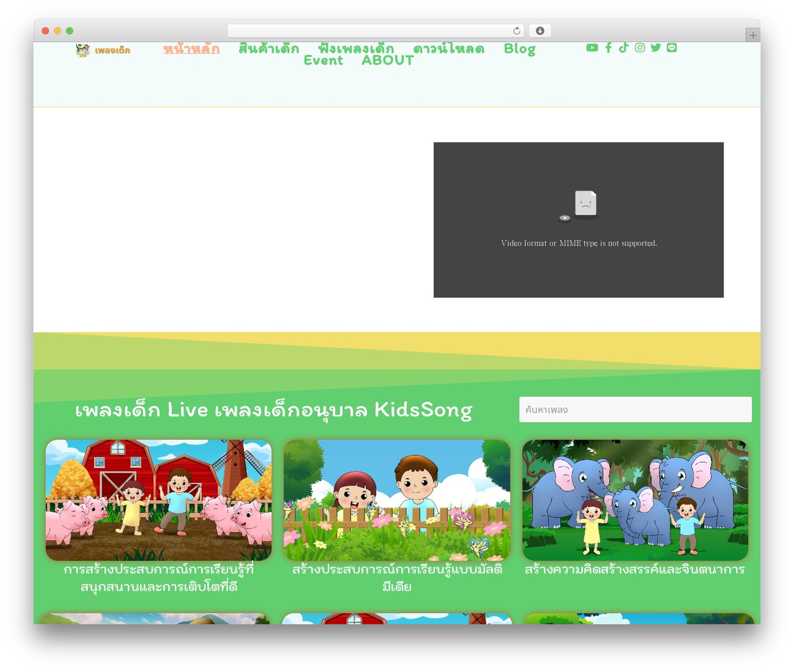The height and width of the screenshot is (672, 794).
Task: Open the garden children song thumbnail
Action: point(397,500)
